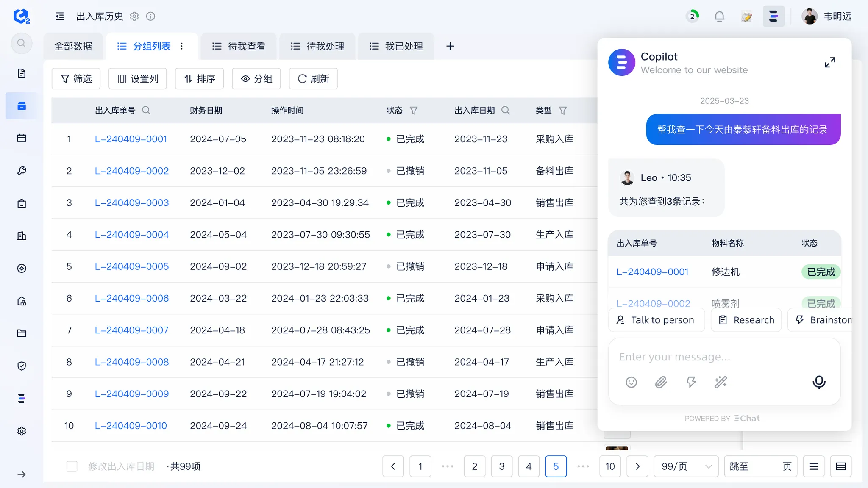Click the microphone voice input icon

tap(818, 382)
